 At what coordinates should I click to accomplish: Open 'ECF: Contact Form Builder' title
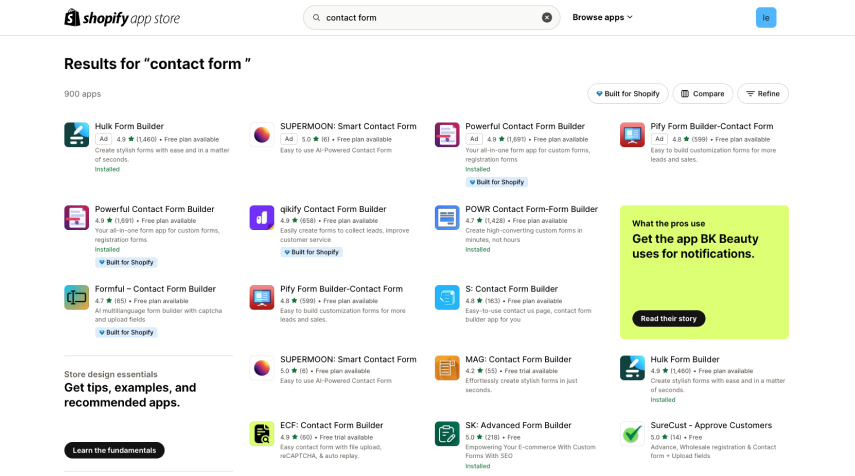[332, 425]
